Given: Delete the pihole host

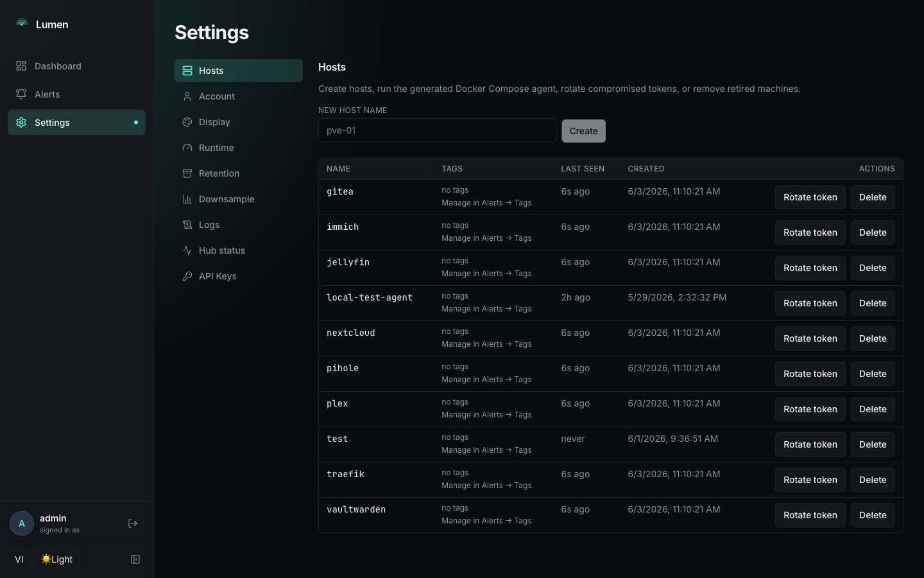Looking at the screenshot, I should [873, 374].
